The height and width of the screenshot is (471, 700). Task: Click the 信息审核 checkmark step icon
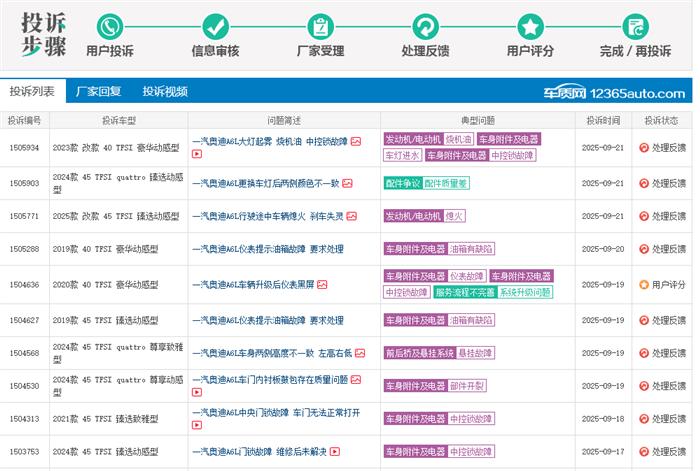tap(215, 26)
